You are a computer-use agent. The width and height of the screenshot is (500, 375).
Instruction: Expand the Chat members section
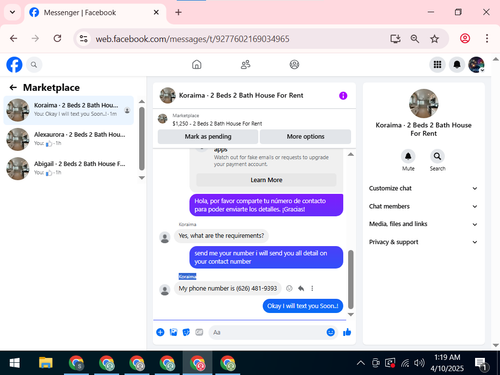(x=423, y=206)
